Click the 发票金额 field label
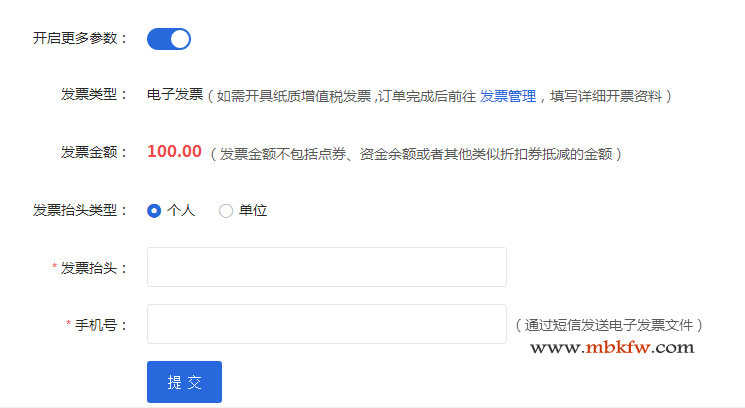 coord(92,153)
